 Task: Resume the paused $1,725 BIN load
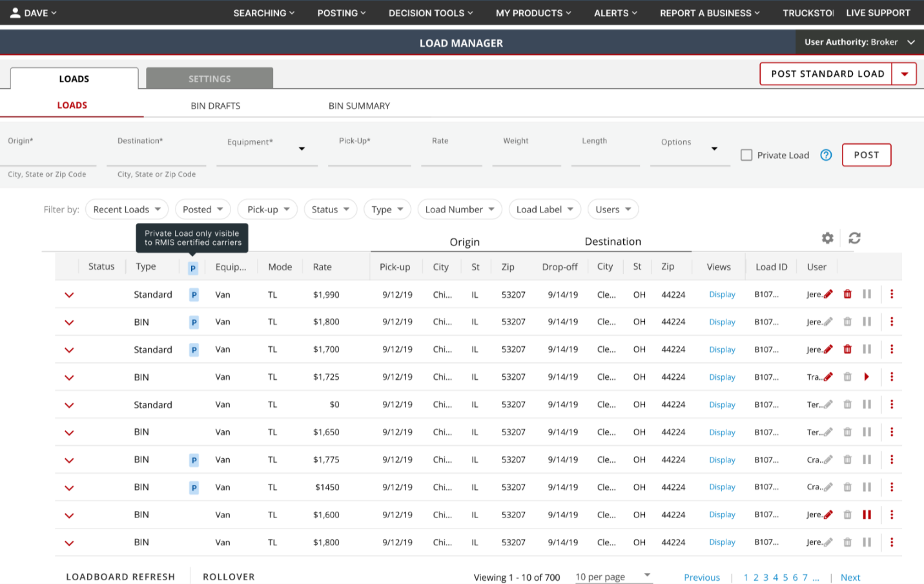click(867, 377)
